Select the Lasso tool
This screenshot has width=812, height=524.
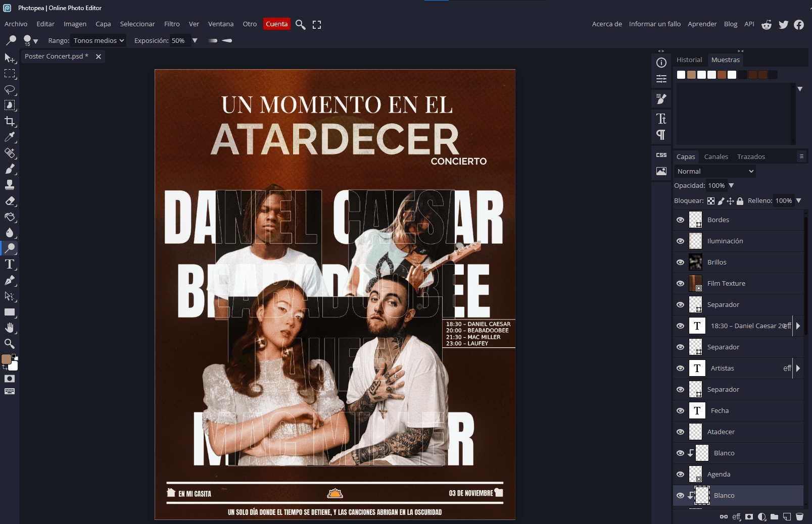[x=10, y=89]
